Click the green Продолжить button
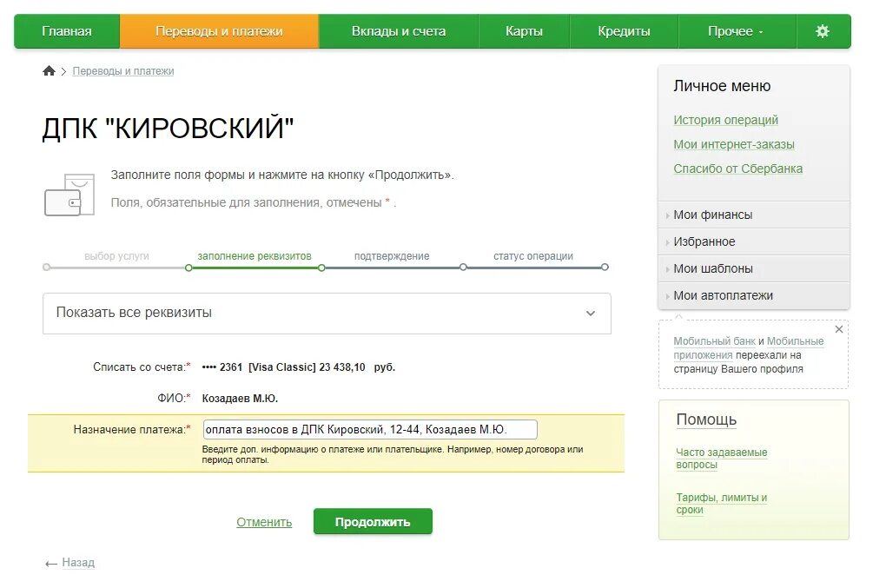Image resolution: width=886 pixels, height=588 pixels. 373,521
